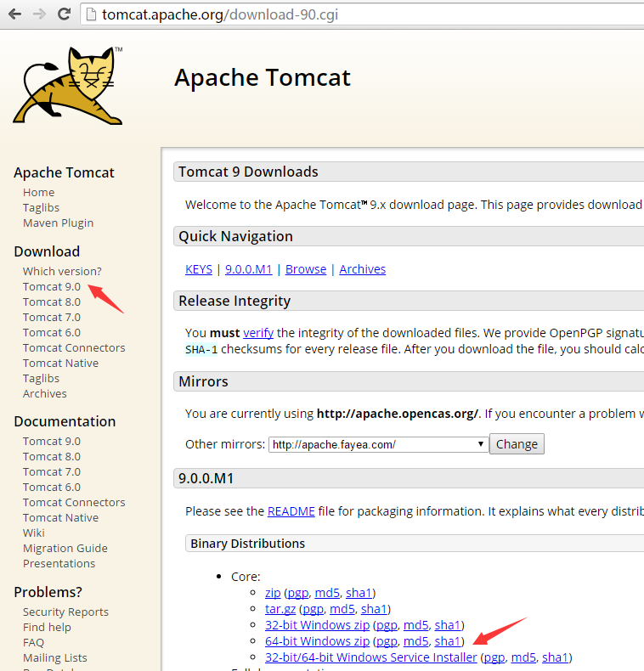Click the browser forward arrow

click(x=39, y=14)
